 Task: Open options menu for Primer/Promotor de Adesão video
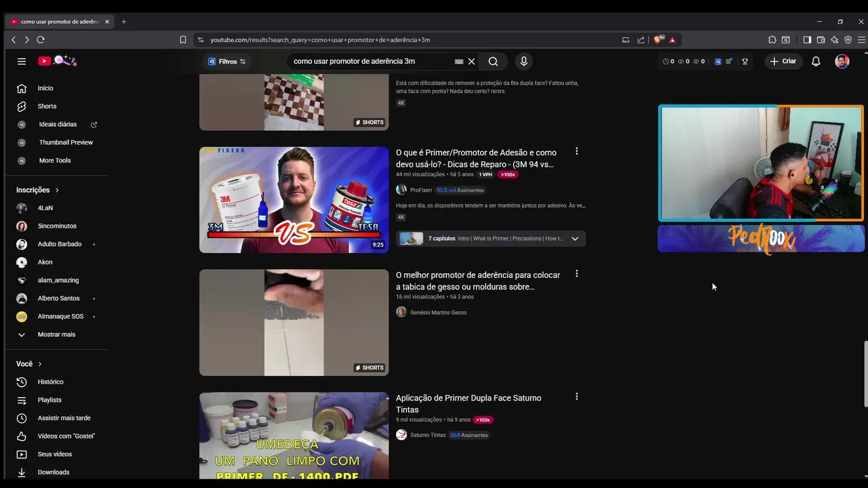(576, 151)
